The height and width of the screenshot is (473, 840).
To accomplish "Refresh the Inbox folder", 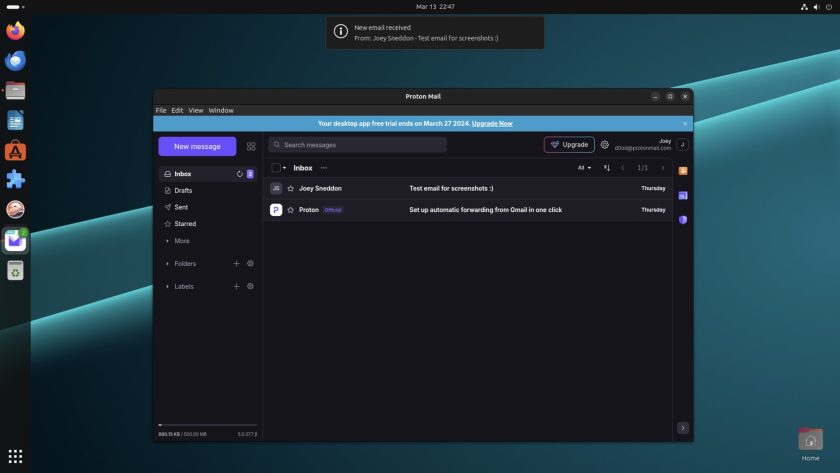I will pos(239,174).
